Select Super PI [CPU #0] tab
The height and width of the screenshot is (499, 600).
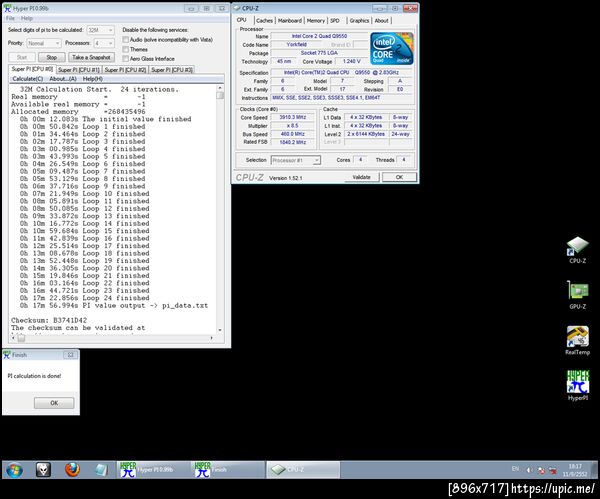[32, 69]
